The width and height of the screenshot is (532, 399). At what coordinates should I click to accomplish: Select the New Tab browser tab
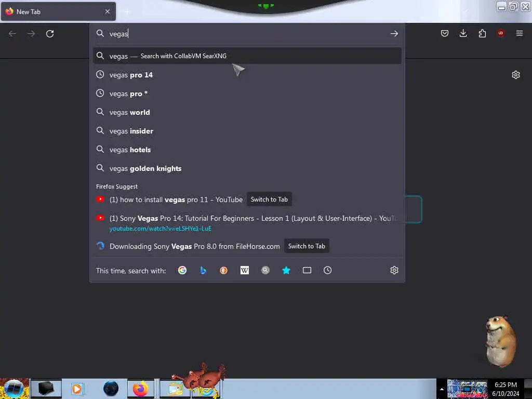pos(58,11)
